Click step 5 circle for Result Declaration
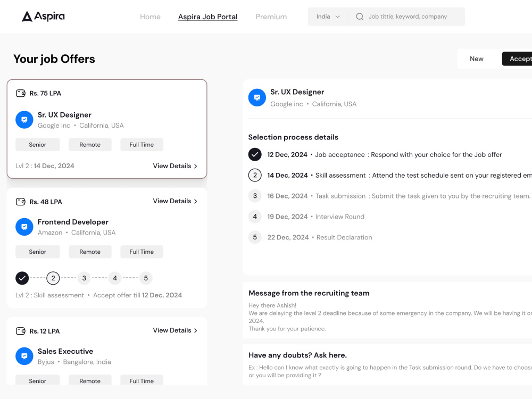532x399 pixels. coord(255,237)
